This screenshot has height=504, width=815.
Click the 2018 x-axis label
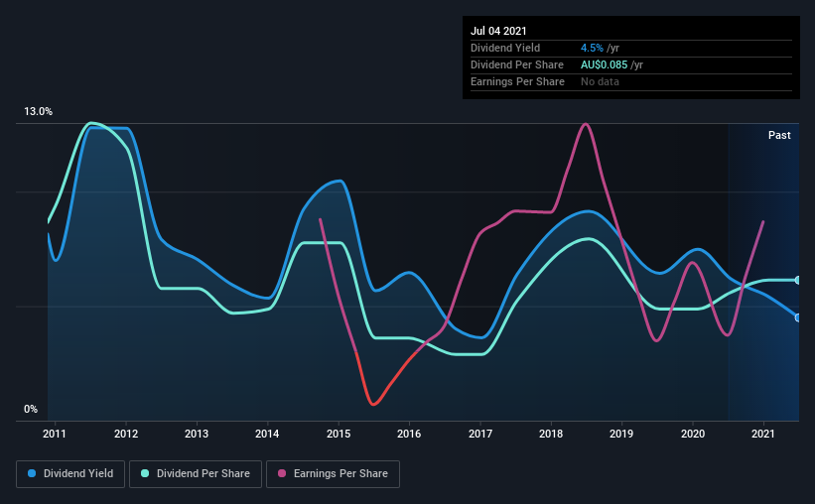click(x=551, y=434)
